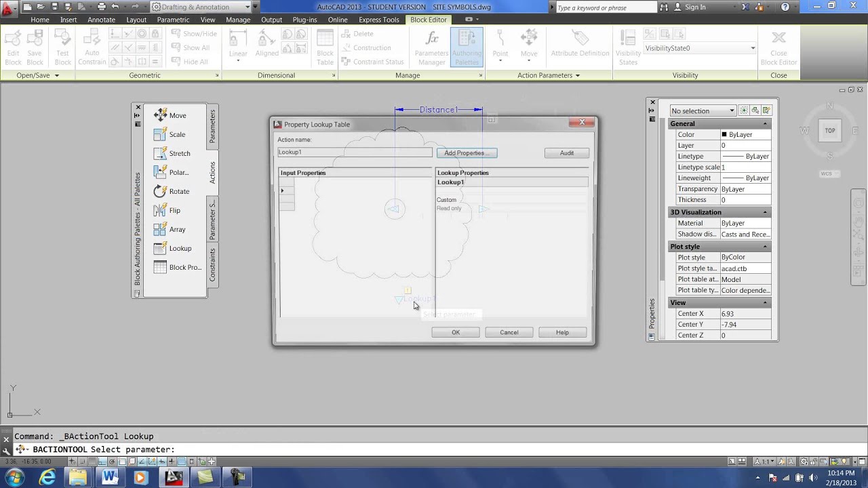Open the Home ribbon tab
This screenshot has width=868, height=488.
pos(40,20)
